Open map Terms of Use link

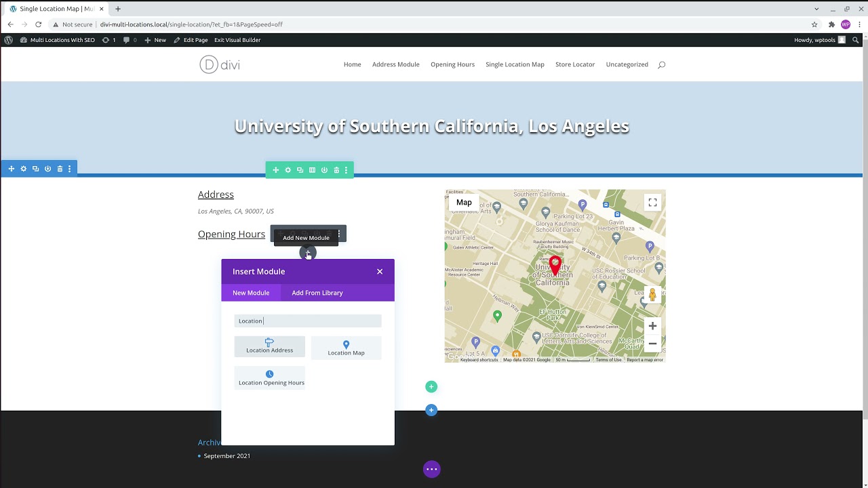pyautogui.click(x=608, y=360)
